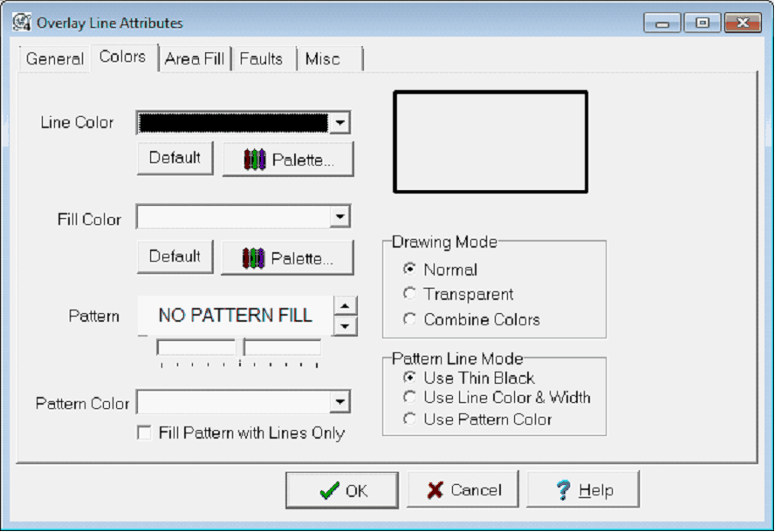Select the Use Pattern Color option
The image size is (775, 532).
[x=409, y=419]
